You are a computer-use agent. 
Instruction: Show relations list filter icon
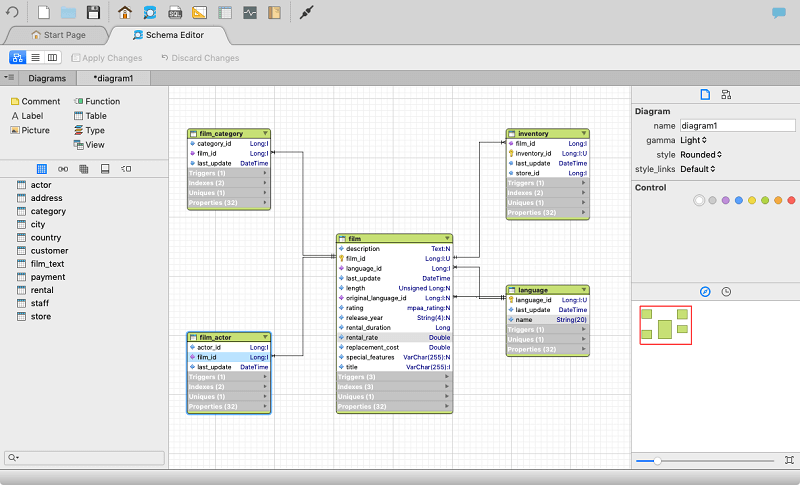pos(63,169)
